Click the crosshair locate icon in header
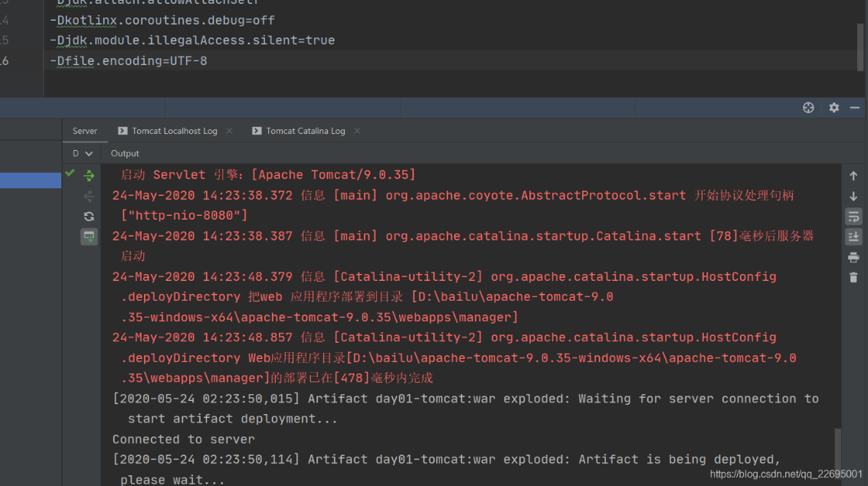The height and width of the screenshot is (486, 868). pyautogui.click(x=808, y=108)
